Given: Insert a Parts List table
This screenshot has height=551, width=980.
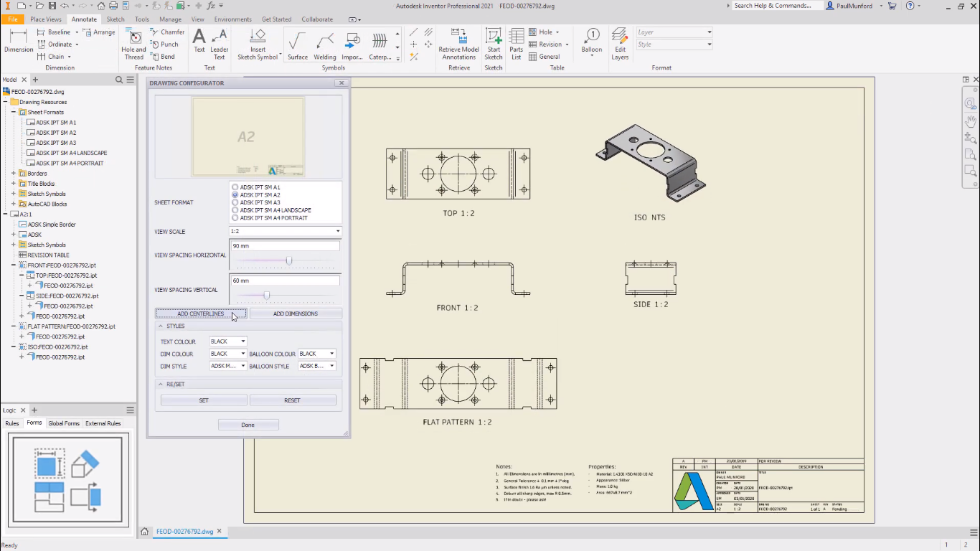Looking at the screenshot, I should tap(517, 44).
